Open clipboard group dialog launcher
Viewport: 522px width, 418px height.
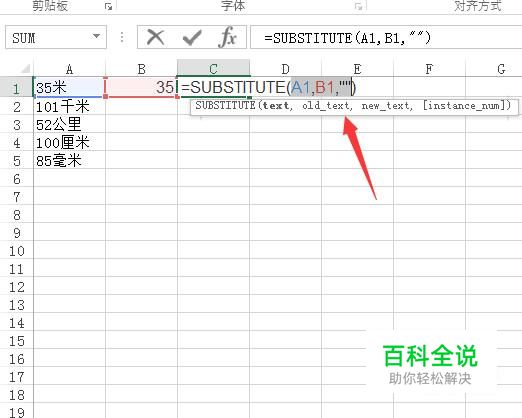(108, 6)
